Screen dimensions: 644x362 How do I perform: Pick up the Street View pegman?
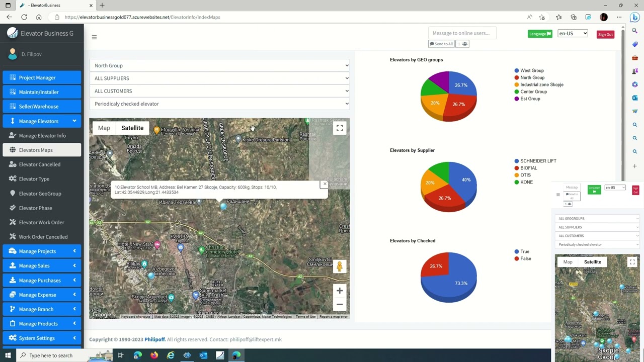[x=340, y=266]
